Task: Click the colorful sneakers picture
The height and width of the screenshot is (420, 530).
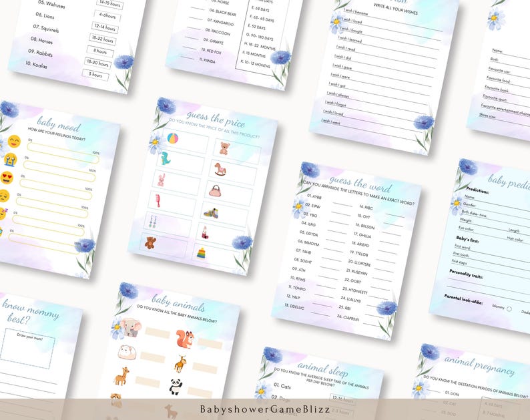Action: click(x=211, y=213)
